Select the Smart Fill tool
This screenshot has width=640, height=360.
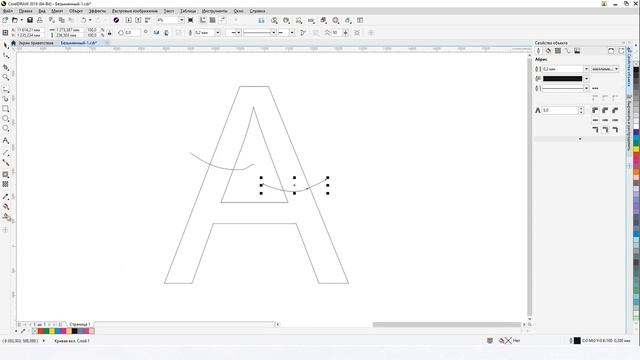pyautogui.click(x=6, y=217)
